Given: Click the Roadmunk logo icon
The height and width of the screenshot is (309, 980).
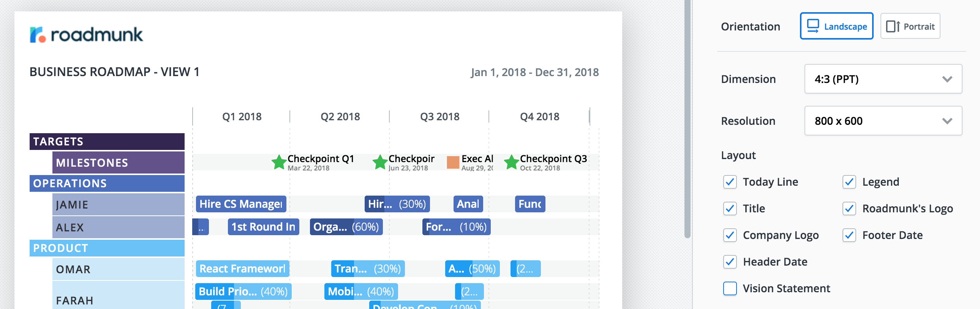Looking at the screenshot, I should pos(38,35).
